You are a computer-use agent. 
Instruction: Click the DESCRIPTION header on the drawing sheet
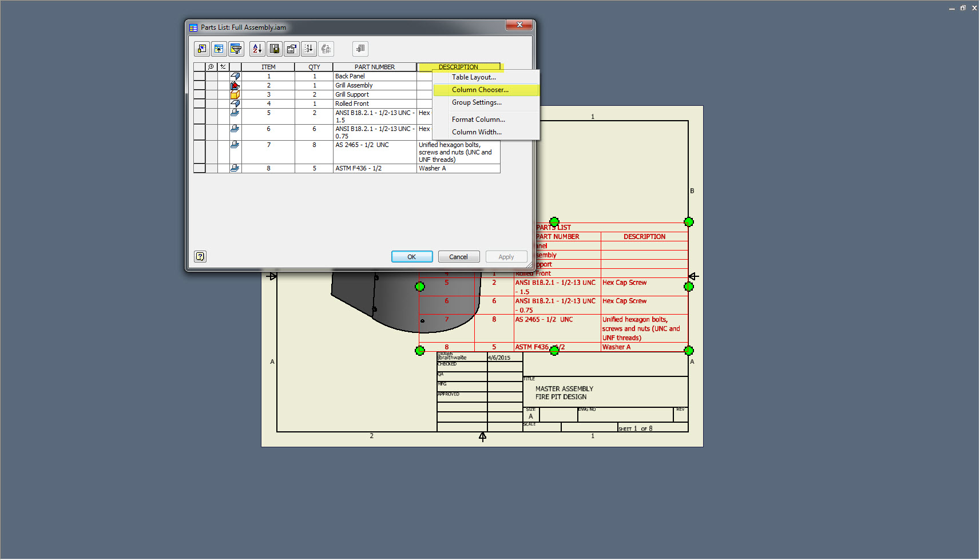click(644, 237)
